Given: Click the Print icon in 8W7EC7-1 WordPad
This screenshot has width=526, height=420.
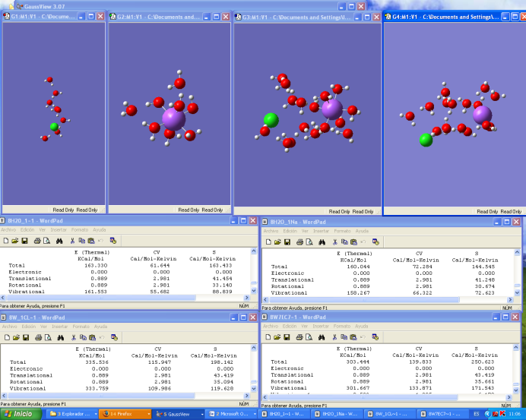Looking at the screenshot, I should [x=301, y=337].
